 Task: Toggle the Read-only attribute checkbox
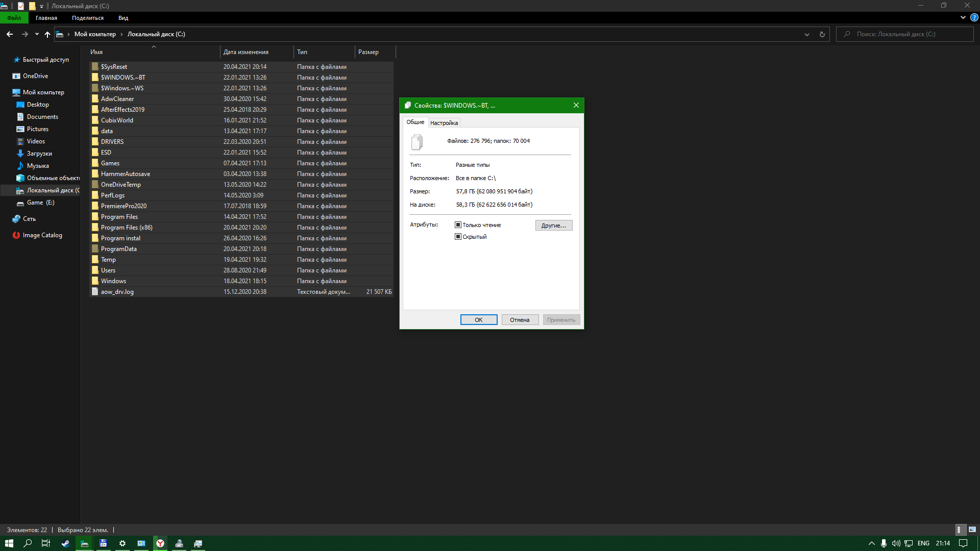tap(458, 225)
